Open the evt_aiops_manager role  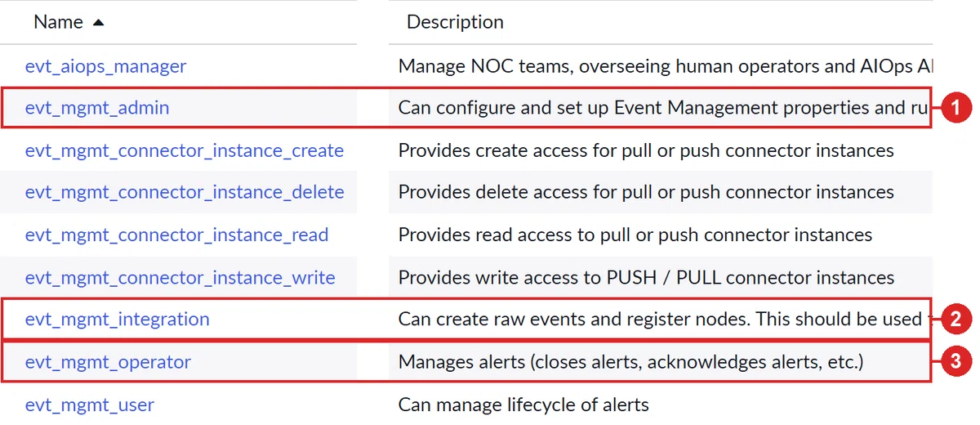106,66
